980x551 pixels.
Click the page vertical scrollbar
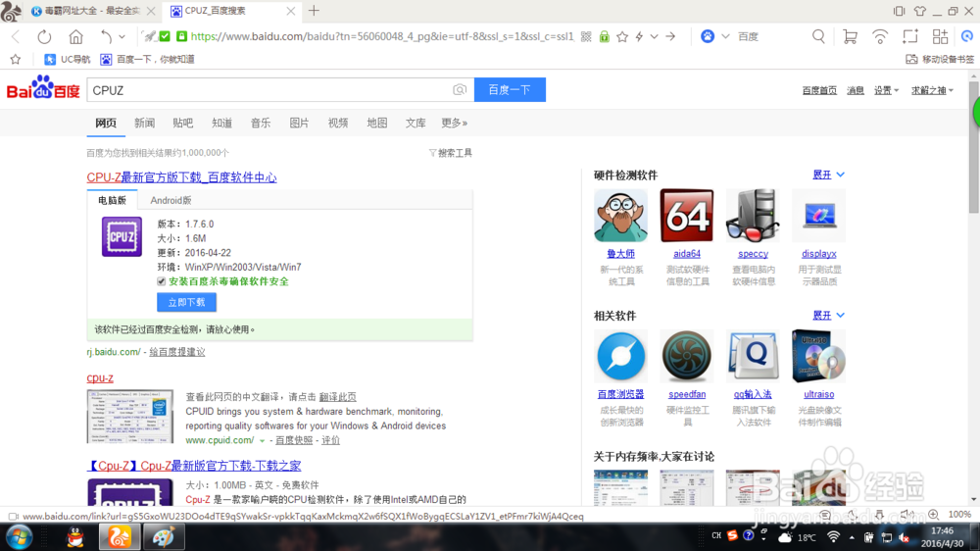coord(974,147)
